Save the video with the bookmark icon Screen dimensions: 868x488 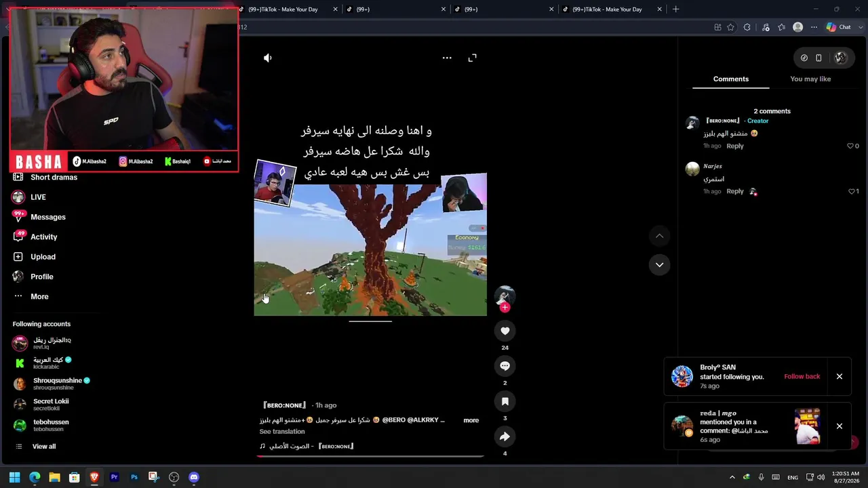[505, 401]
